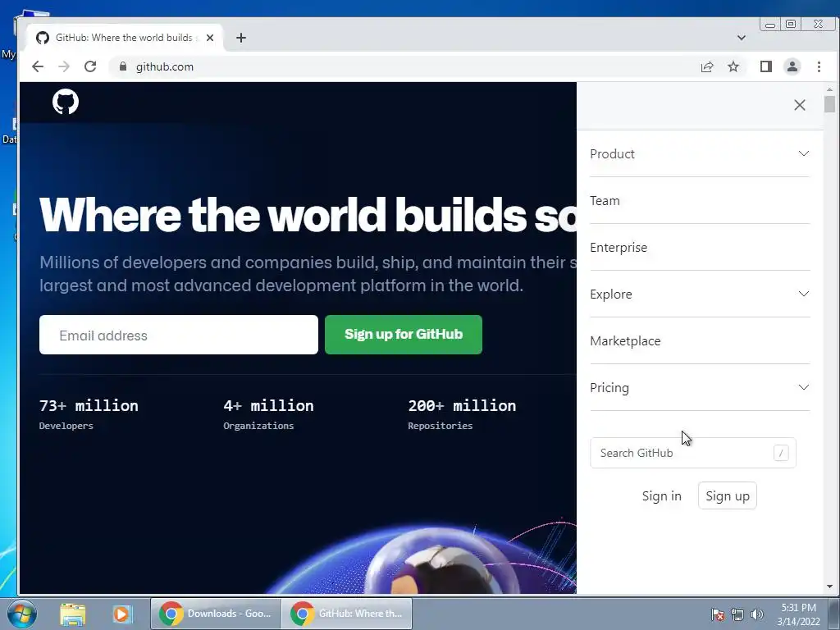Open Windows Start menu
Image resolution: width=840 pixels, height=630 pixels.
point(22,614)
